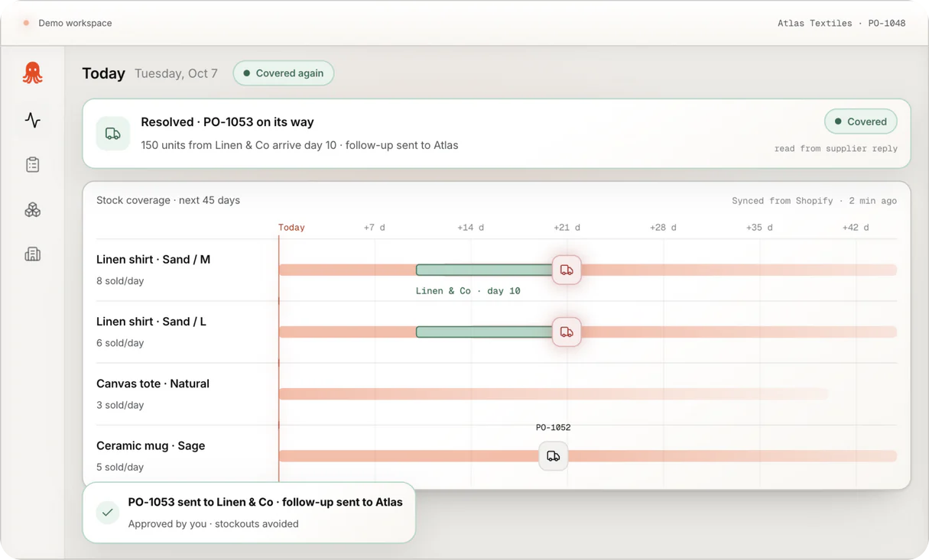Click the checkmark icon in PO-1053 toast
Viewport: 929px width, 560px height.
point(108,513)
